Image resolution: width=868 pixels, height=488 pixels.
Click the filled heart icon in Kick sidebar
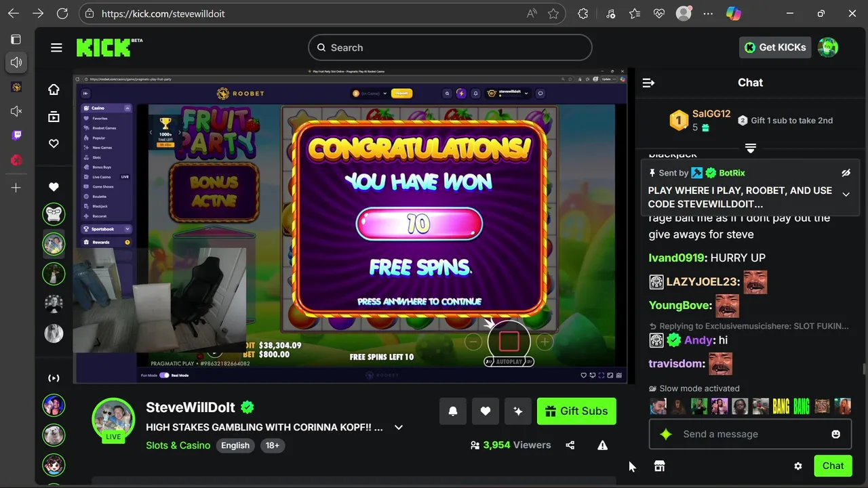click(54, 187)
